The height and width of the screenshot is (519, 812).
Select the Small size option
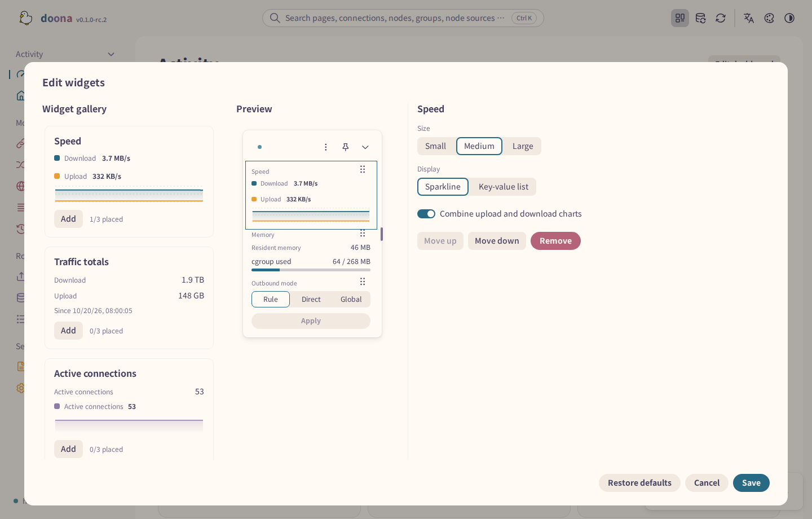pos(435,146)
